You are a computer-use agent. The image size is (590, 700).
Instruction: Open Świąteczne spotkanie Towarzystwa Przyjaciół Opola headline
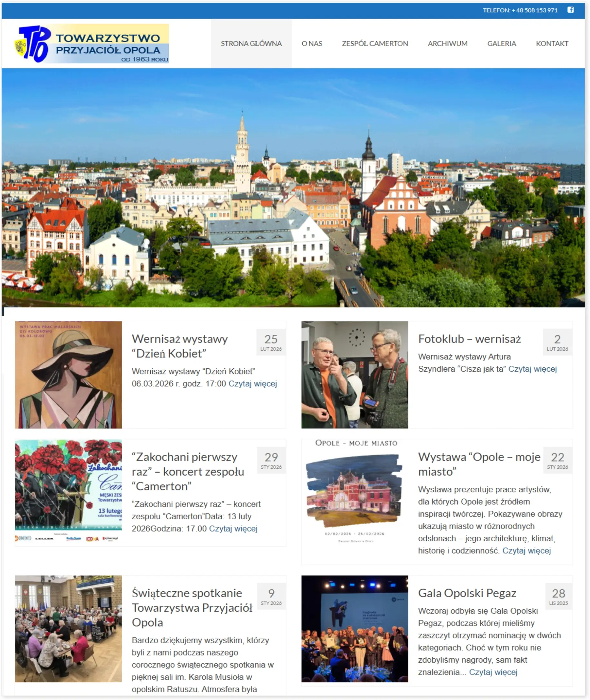click(192, 608)
